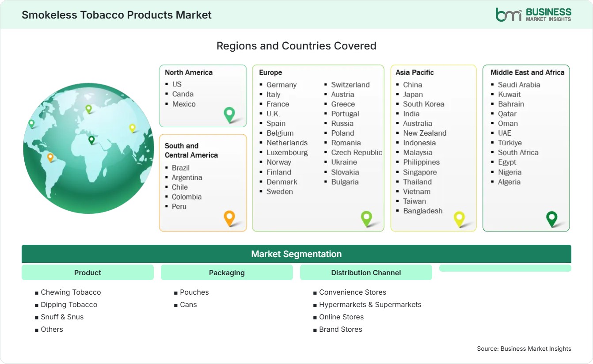Click the Regions and Countries Covered heading
The height and width of the screenshot is (364, 593).
click(296, 45)
